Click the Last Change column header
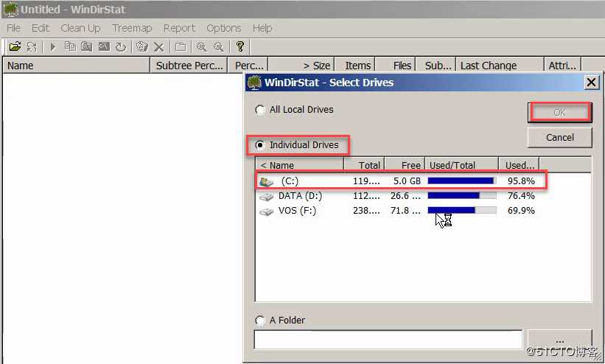Screen dimensions: 605x364 coord(500,66)
